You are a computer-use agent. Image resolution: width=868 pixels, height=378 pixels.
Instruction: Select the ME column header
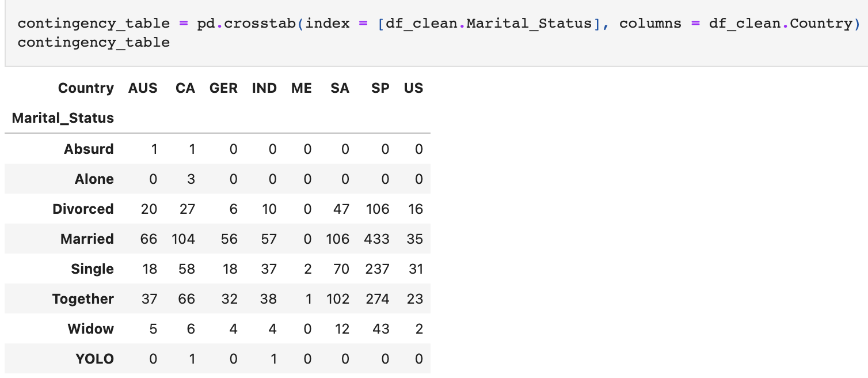(302, 88)
